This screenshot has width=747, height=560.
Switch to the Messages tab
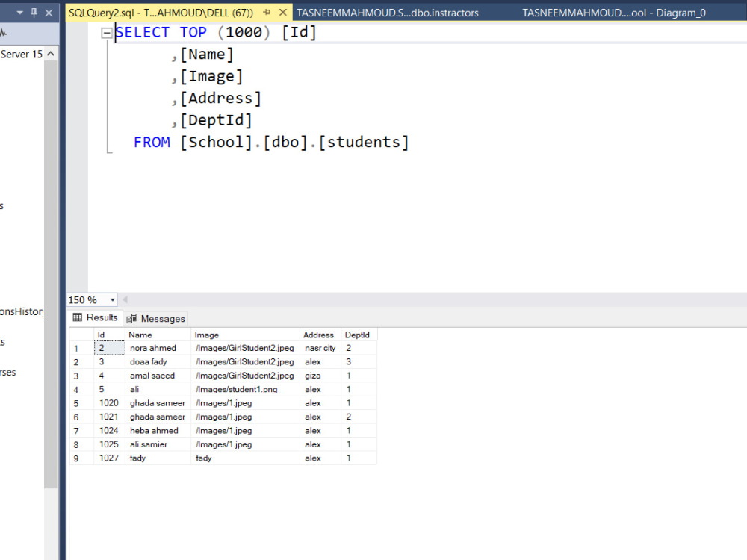[x=156, y=319]
